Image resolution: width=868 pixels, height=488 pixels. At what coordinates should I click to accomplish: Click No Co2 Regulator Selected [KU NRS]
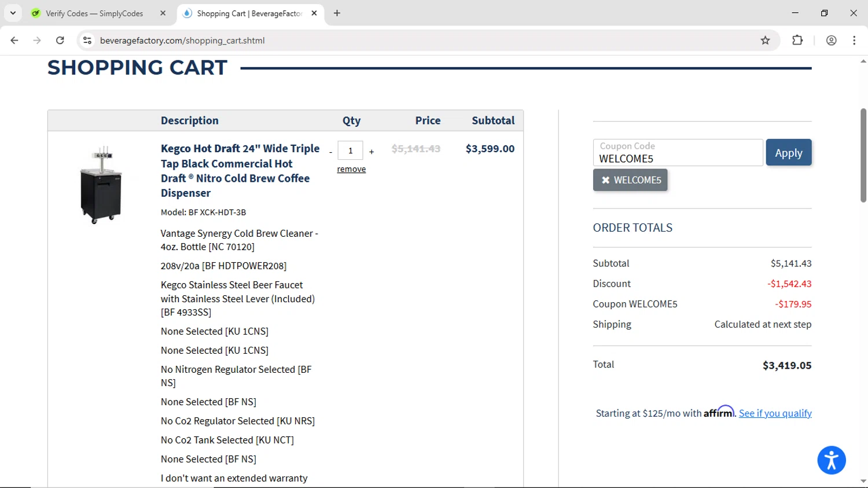click(238, 421)
